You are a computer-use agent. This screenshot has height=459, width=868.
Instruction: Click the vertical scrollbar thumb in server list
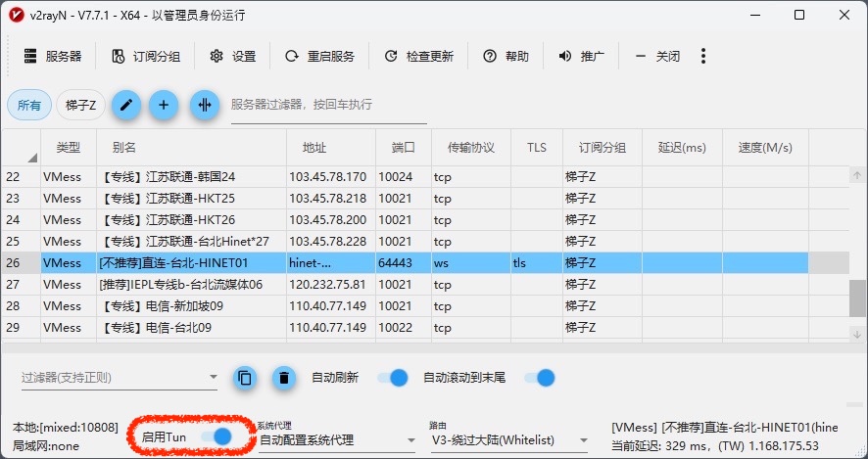tap(858, 298)
